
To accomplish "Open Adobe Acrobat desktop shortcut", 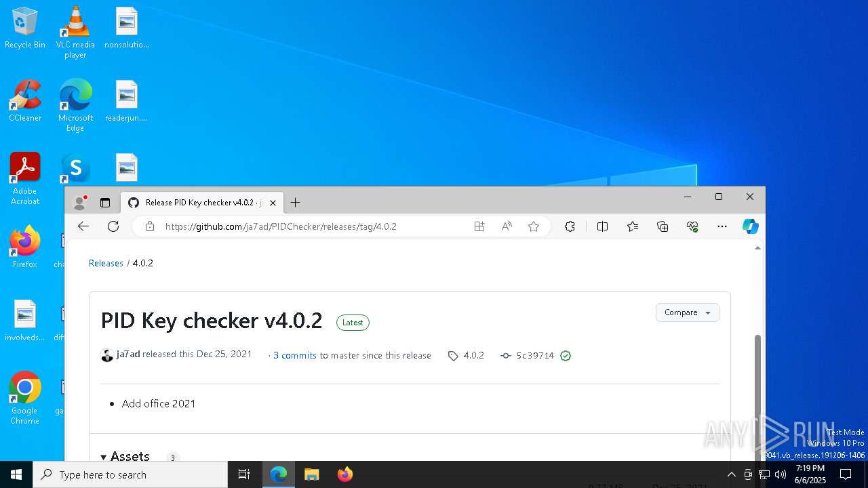I will point(25,179).
